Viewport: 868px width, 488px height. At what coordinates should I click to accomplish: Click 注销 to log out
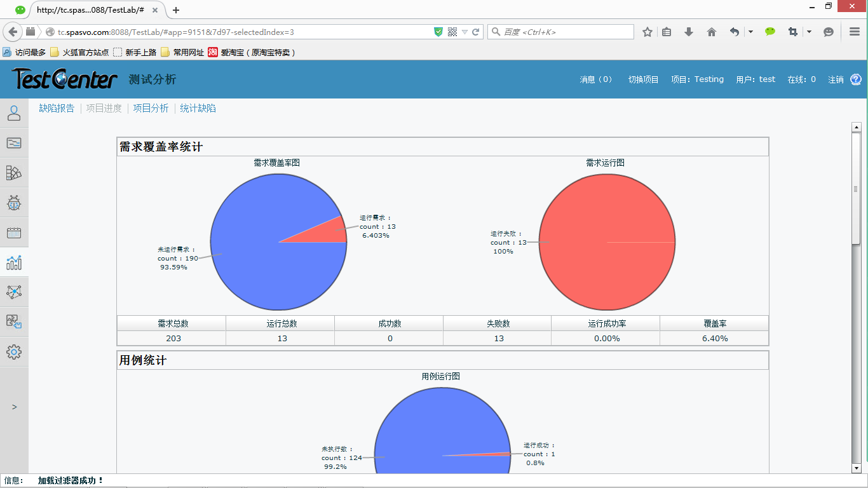coord(836,79)
